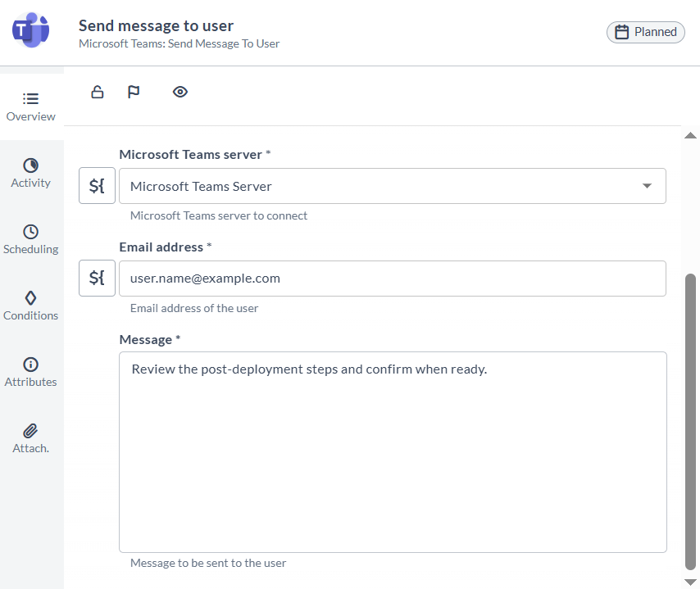The width and height of the screenshot is (700, 589).
Task: Click the vertical scrollbar thumb
Action: [x=691, y=422]
